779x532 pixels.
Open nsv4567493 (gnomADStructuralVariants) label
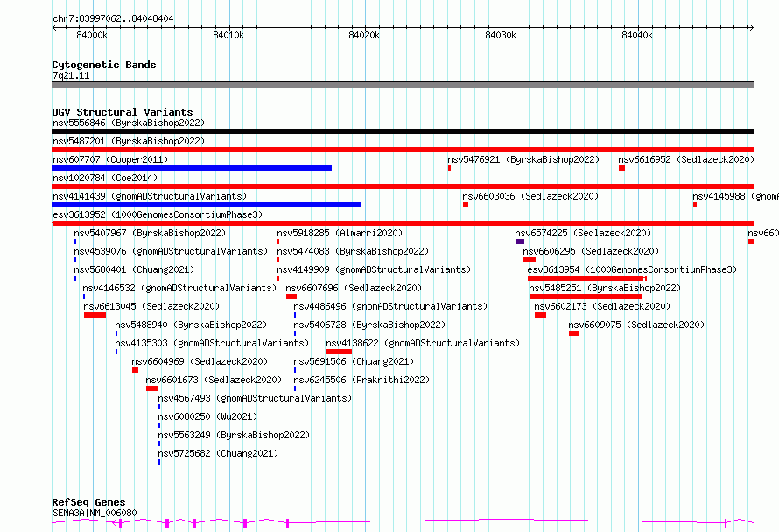coord(255,398)
